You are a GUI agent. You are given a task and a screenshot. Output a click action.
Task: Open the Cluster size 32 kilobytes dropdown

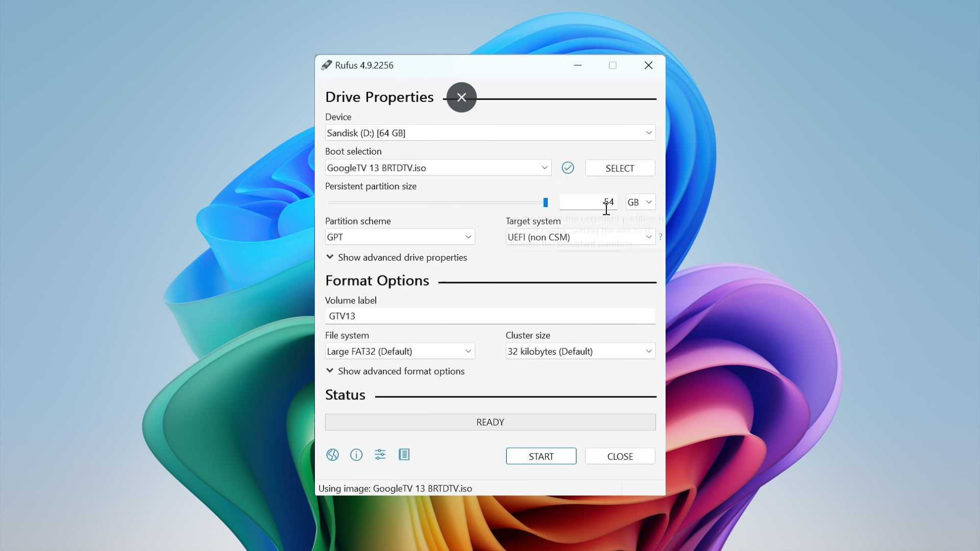coord(580,351)
